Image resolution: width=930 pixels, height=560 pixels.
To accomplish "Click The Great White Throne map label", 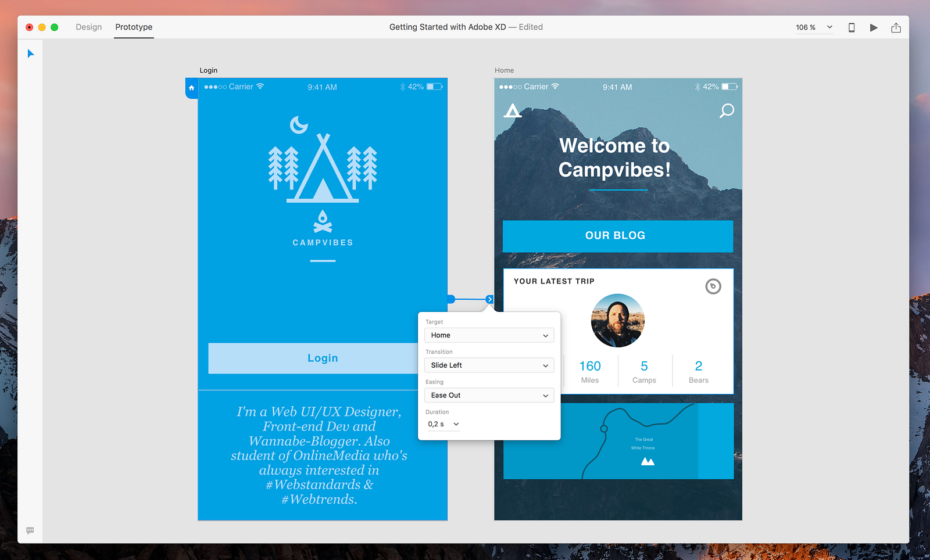I will 643,444.
